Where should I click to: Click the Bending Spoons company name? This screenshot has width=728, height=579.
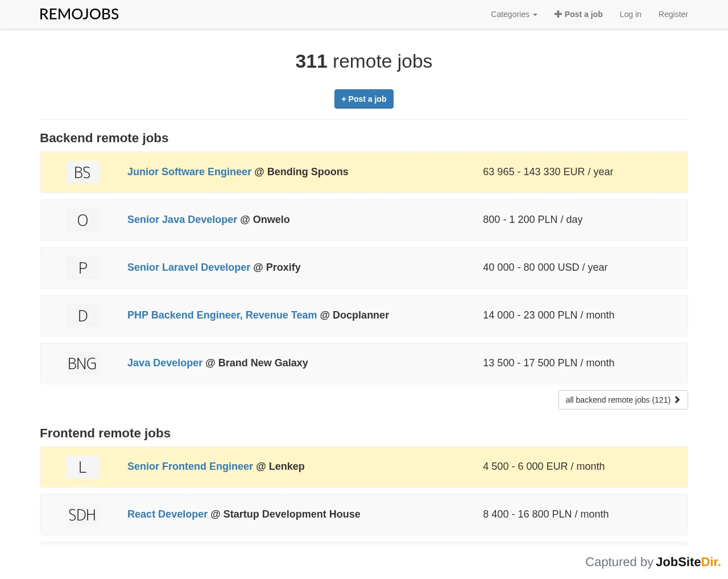308,172
